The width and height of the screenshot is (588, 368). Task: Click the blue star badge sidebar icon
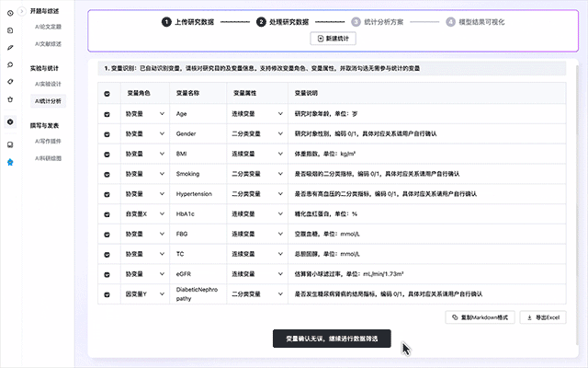[10, 162]
